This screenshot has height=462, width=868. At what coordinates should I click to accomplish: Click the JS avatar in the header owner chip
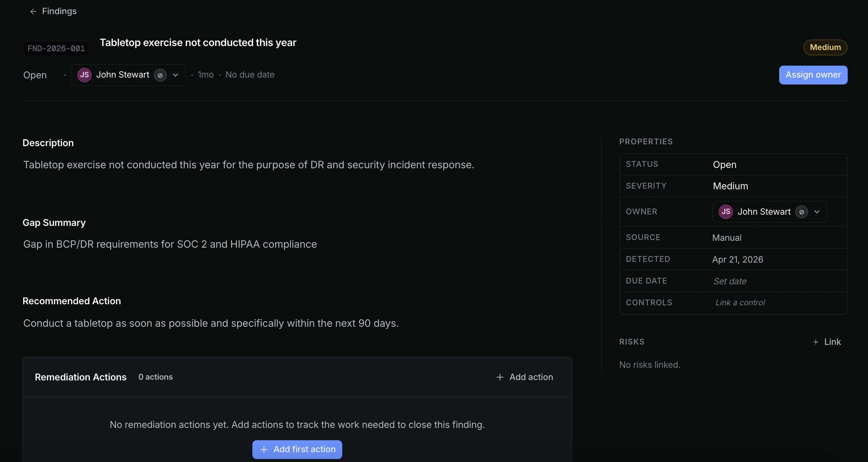[84, 75]
